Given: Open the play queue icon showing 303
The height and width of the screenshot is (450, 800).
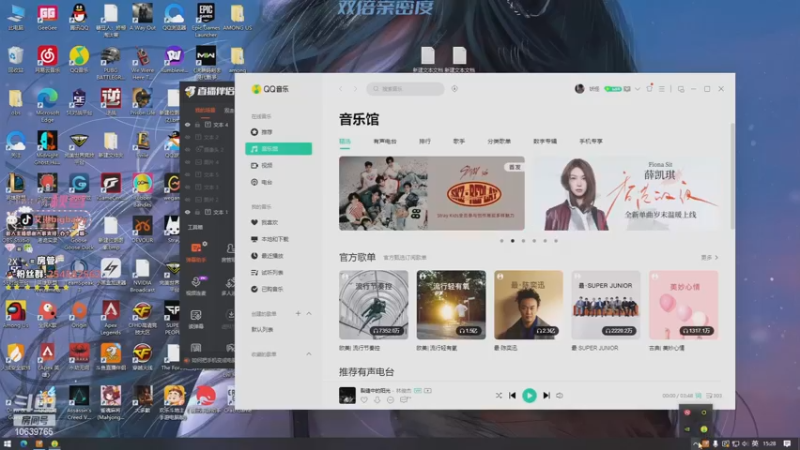Looking at the screenshot, I should (714, 395).
